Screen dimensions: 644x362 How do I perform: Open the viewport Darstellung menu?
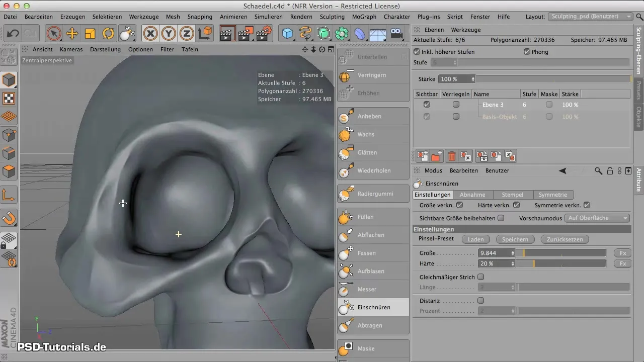tap(105, 49)
